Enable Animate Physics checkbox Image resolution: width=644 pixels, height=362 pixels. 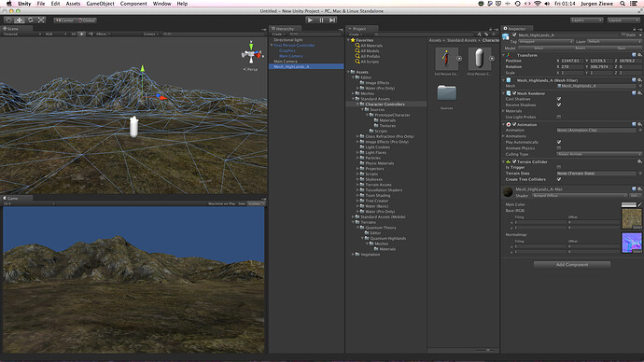pyautogui.click(x=558, y=147)
